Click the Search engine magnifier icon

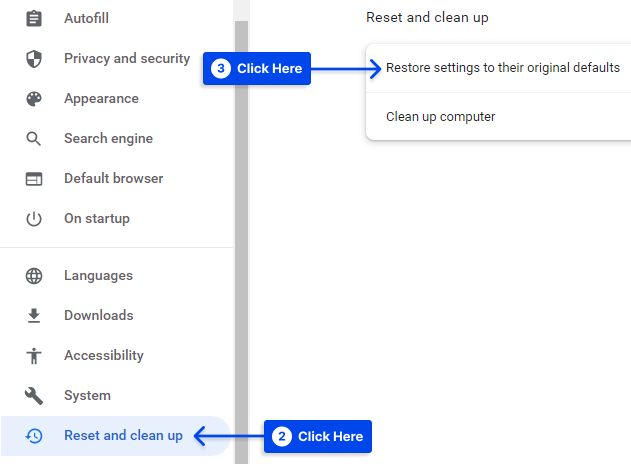(34, 139)
